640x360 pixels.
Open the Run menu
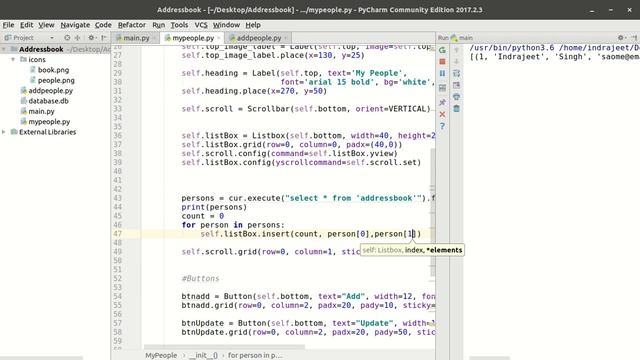point(158,25)
